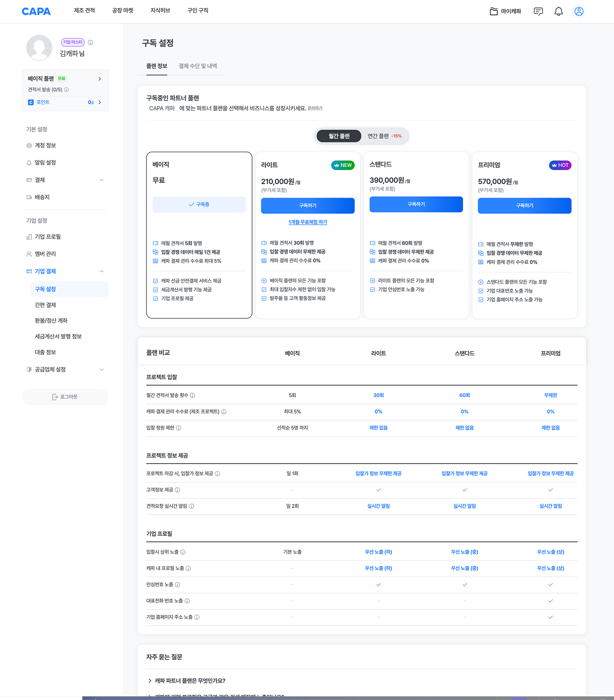Click the user account profile icon
614x700 pixels.
pos(579,11)
